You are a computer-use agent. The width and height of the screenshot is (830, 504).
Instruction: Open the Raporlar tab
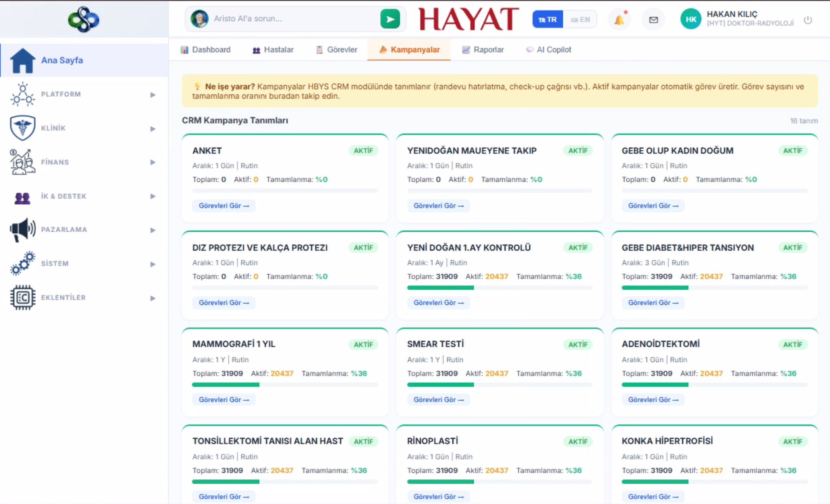pos(483,49)
